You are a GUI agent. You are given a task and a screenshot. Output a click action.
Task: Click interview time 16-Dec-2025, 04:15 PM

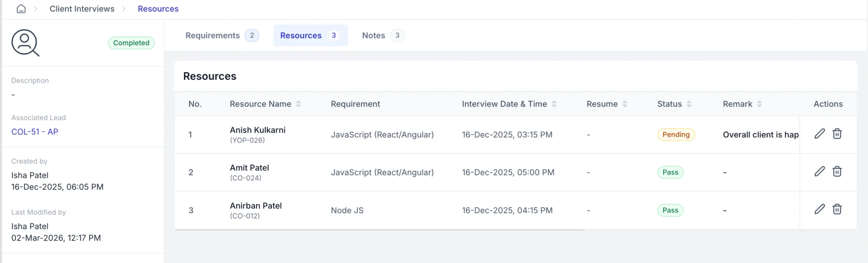507,210
